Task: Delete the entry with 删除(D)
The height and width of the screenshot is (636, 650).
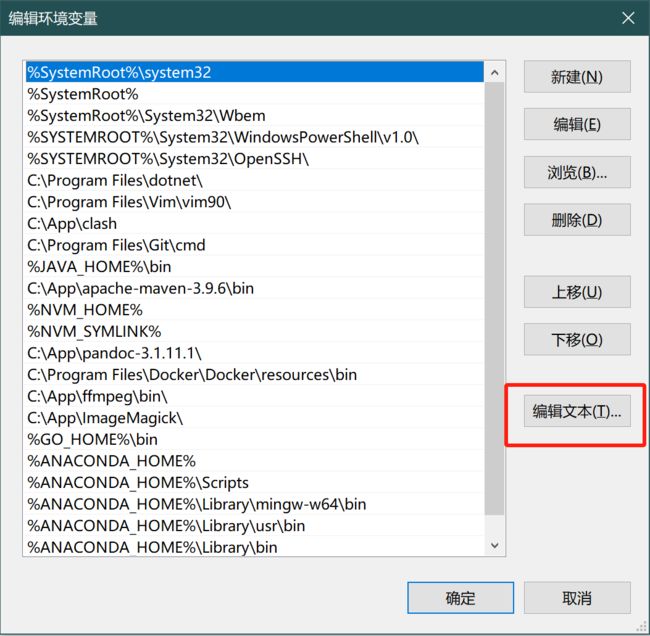Action: click(x=577, y=220)
